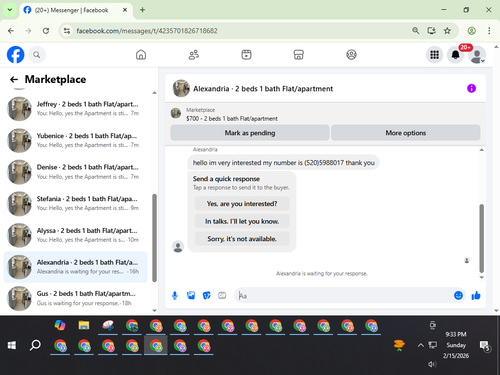The width and height of the screenshot is (500, 375).
Task: View site information icon
Action: (x=67, y=31)
